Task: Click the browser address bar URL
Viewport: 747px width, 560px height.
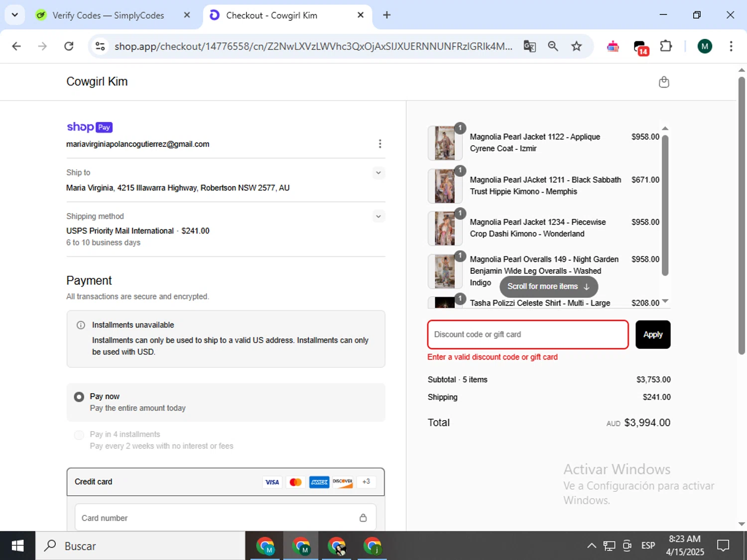Action: (x=313, y=46)
